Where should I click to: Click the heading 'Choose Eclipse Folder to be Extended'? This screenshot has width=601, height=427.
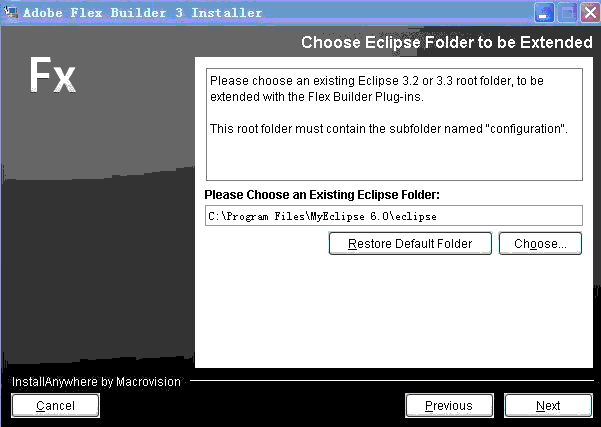pos(447,42)
